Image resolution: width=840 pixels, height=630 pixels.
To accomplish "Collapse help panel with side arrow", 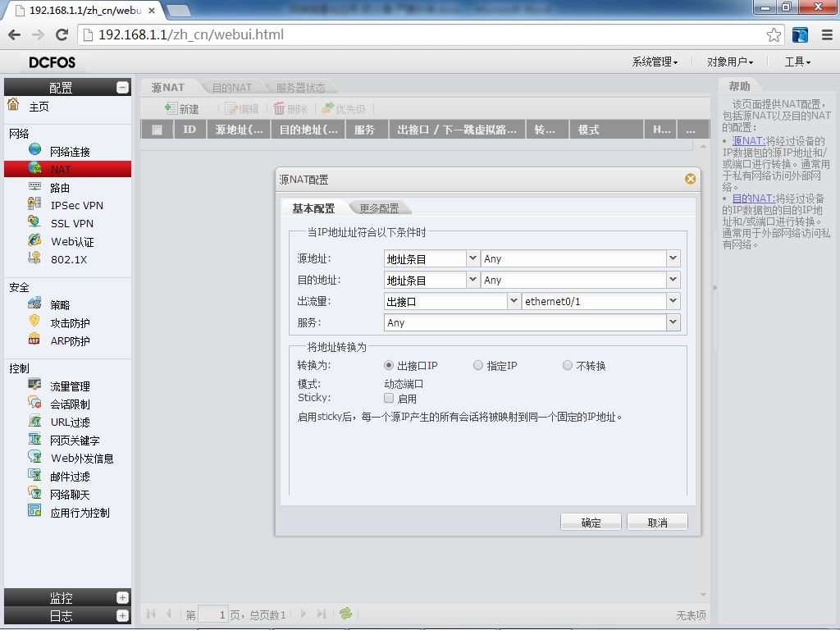I will click(x=714, y=288).
